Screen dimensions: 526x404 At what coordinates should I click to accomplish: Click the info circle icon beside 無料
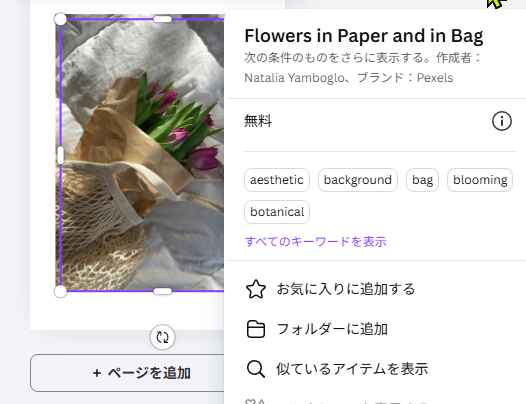click(x=502, y=121)
